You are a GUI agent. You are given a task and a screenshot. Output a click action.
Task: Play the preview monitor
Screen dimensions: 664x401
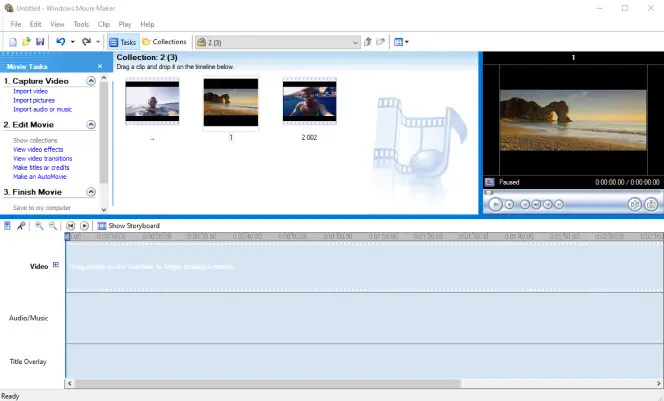click(495, 205)
